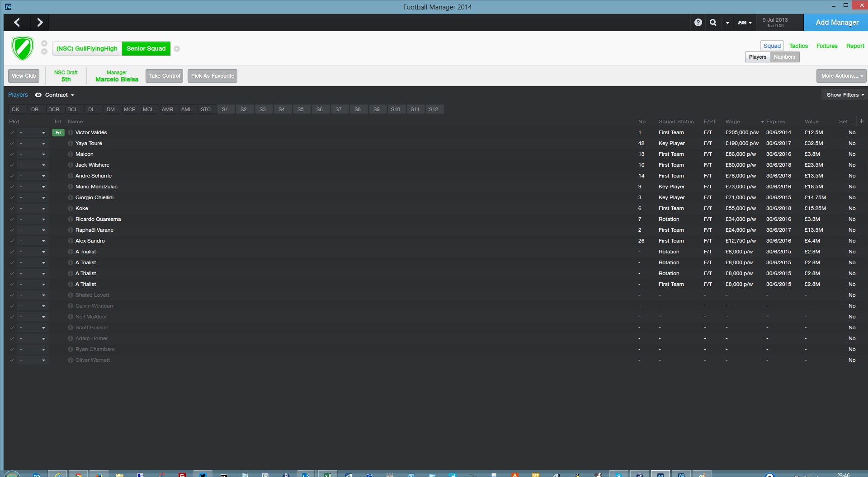Click the upper round icon beside club badge
This screenshot has height=477, width=868.
tap(44, 43)
